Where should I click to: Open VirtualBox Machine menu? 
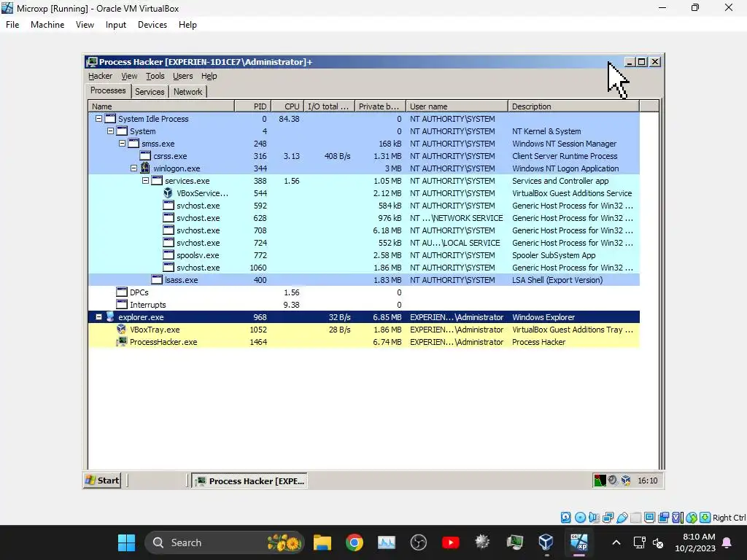[x=47, y=25]
